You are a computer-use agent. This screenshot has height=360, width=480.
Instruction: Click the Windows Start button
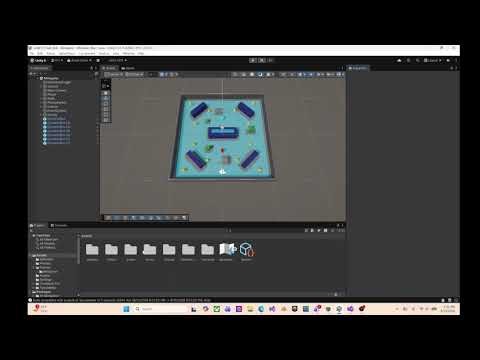click(x=126, y=309)
